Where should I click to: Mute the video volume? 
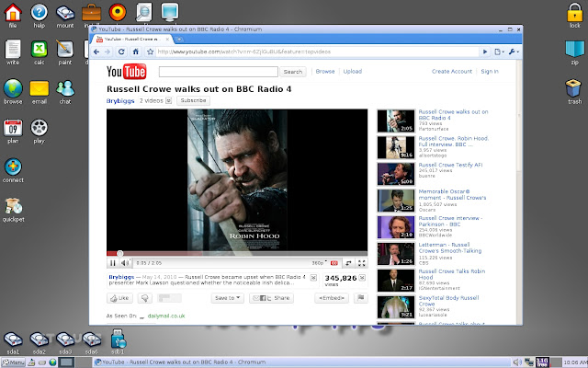pos(125,263)
